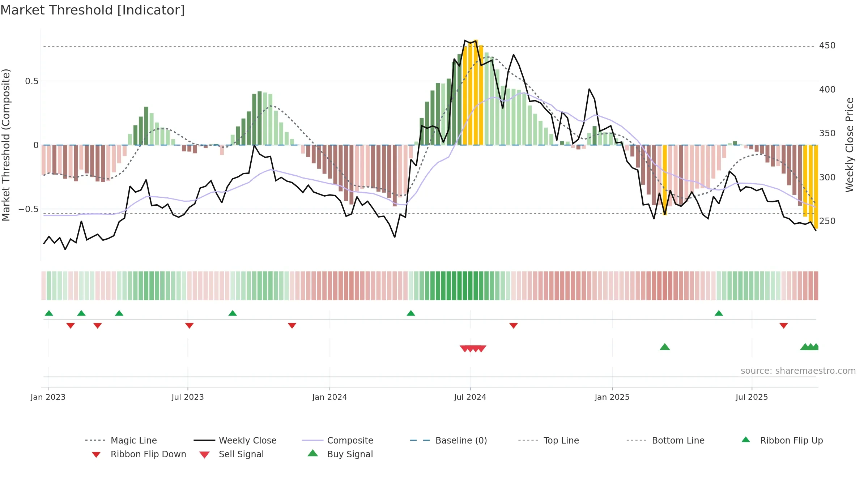Click the Jul 2024 x-axis label
Viewport: 868px width, 488px height.
pyautogui.click(x=470, y=397)
